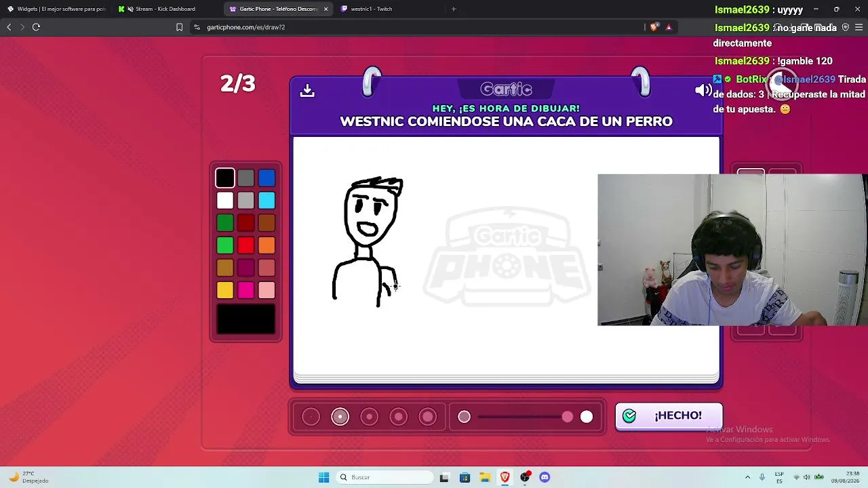Choose the light pink color swatch

click(x=267, y=290)
